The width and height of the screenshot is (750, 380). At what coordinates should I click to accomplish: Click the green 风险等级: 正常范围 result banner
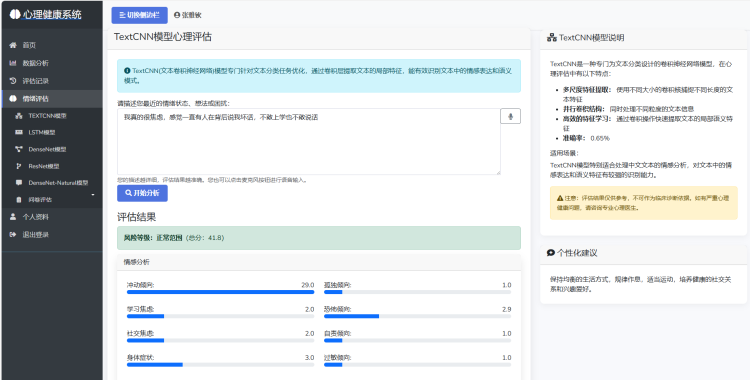(x=319, y=238)
